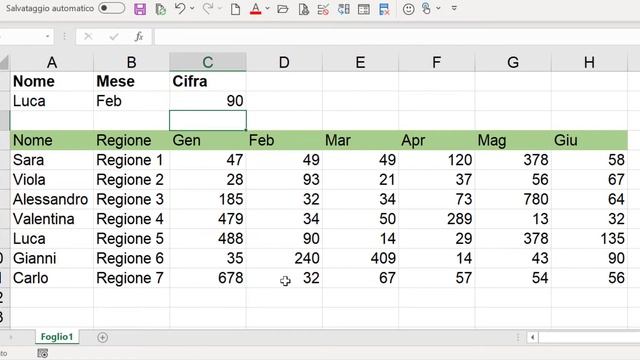Select the cell containing Alessandro
The height and width of the screenshot is (360, 640).
pyautogui.click(x=51, y=199)
